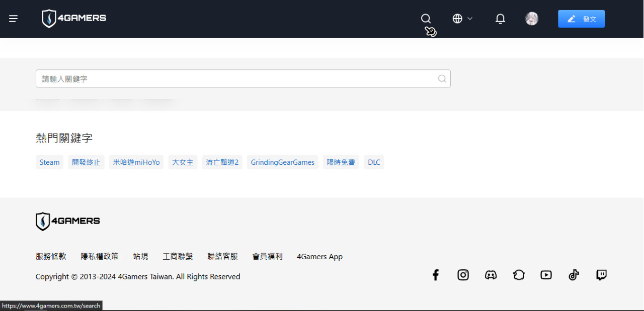The height and width of the screenshot is (311, 644).
Task: Open the notification bell
Action: (x=500, y=19)
